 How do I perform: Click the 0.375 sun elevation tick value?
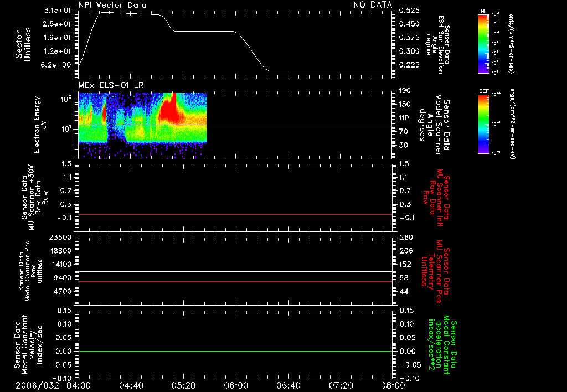pos(409,38)
